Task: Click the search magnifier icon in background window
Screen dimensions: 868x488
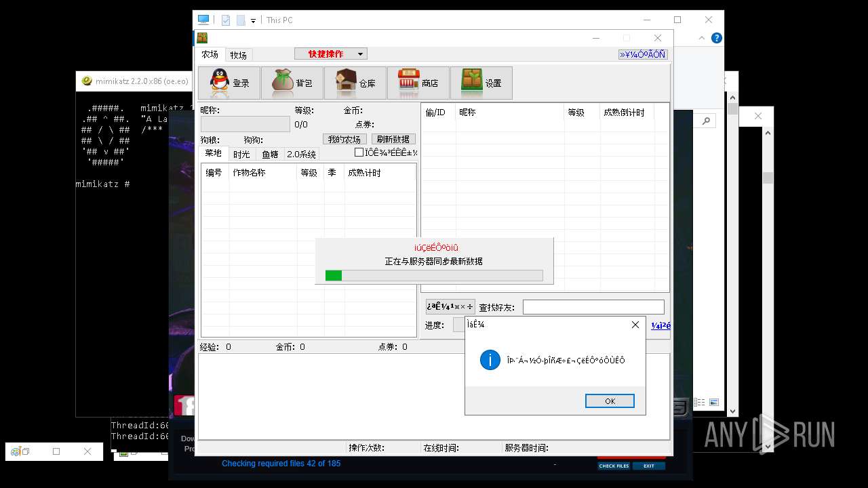Action: click(x=706, y=121)
